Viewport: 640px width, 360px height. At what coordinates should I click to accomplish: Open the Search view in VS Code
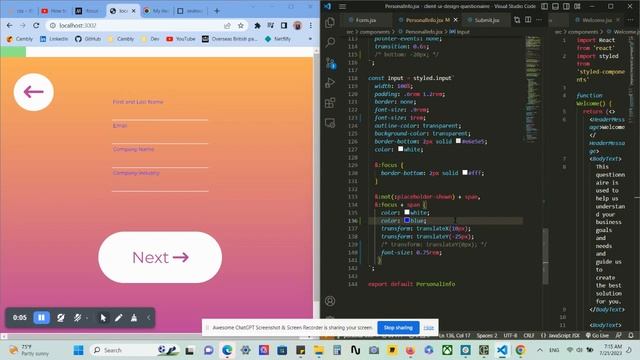coord(330,42)
